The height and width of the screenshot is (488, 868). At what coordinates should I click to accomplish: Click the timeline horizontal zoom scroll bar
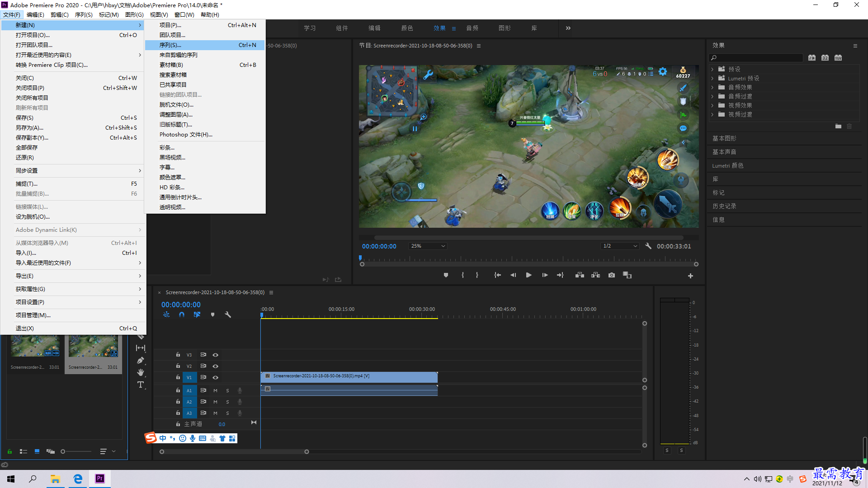pyautogui.click(x=234, y=451)
